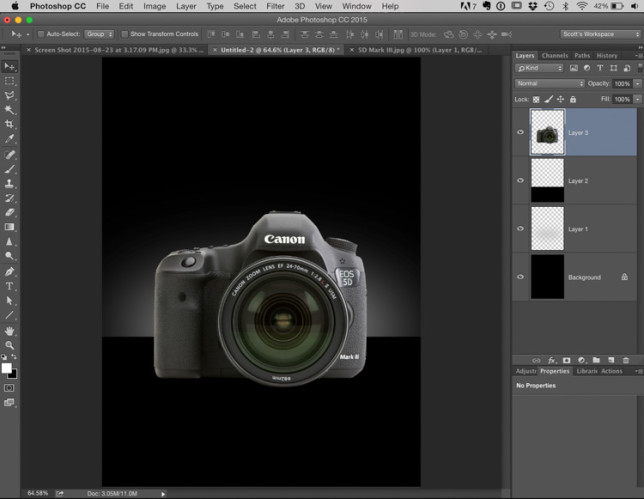The width and height of the screenshot is (644, 499).
Task: Open the Auto-Select Group dropdown
Action: coord(99,34)
